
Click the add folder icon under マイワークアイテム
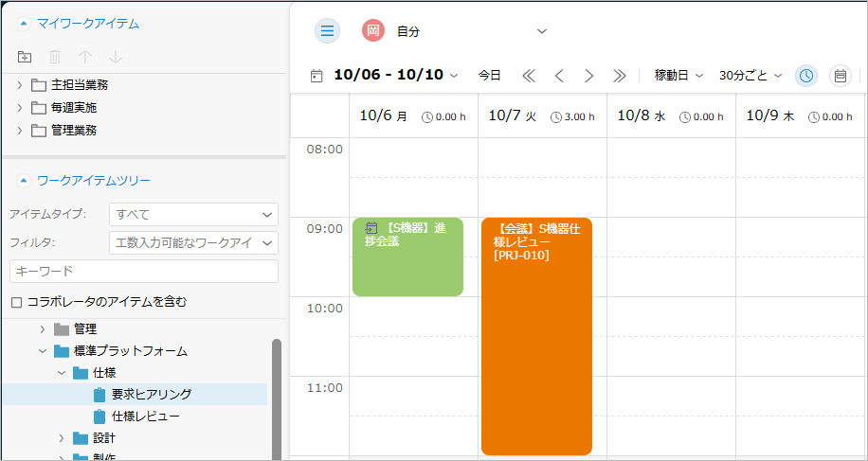coord(26,58)
